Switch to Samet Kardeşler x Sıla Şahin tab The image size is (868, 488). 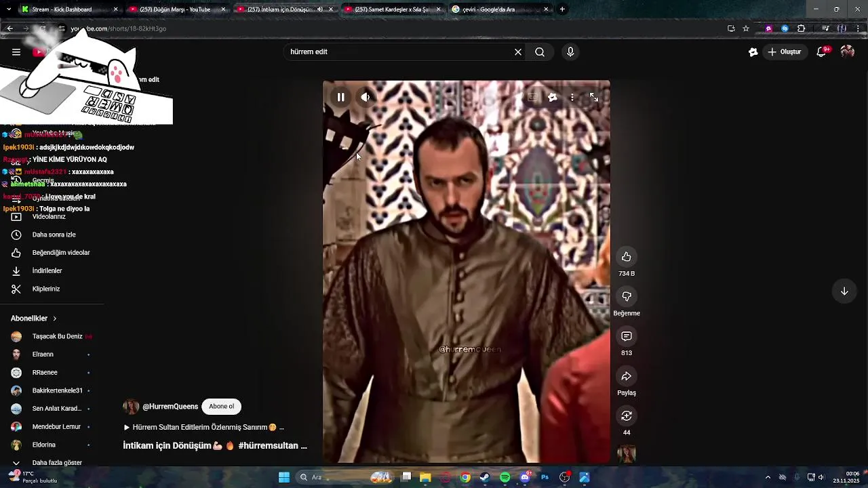392,9
